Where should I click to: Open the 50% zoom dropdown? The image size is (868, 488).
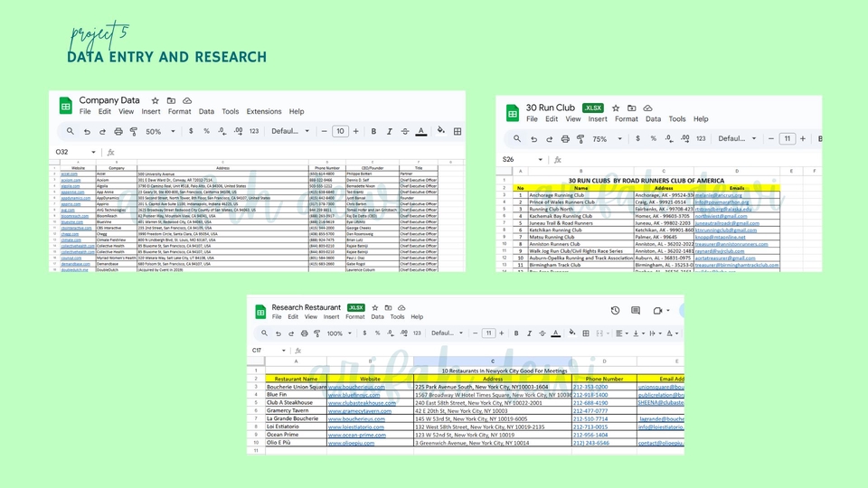click(x=160, y=132)
